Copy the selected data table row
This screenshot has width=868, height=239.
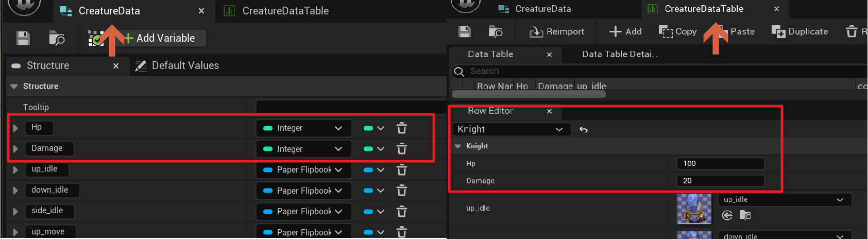click(x=677, y=31)
